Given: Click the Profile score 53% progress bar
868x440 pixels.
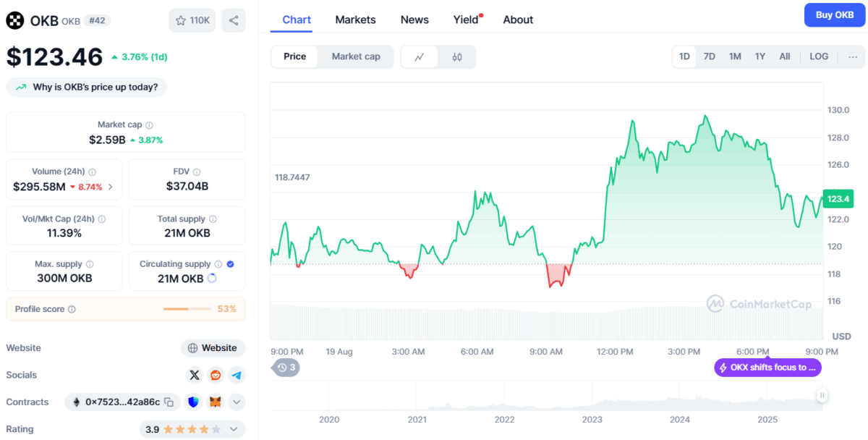Looking at the screenshot, I should [186, 309].
